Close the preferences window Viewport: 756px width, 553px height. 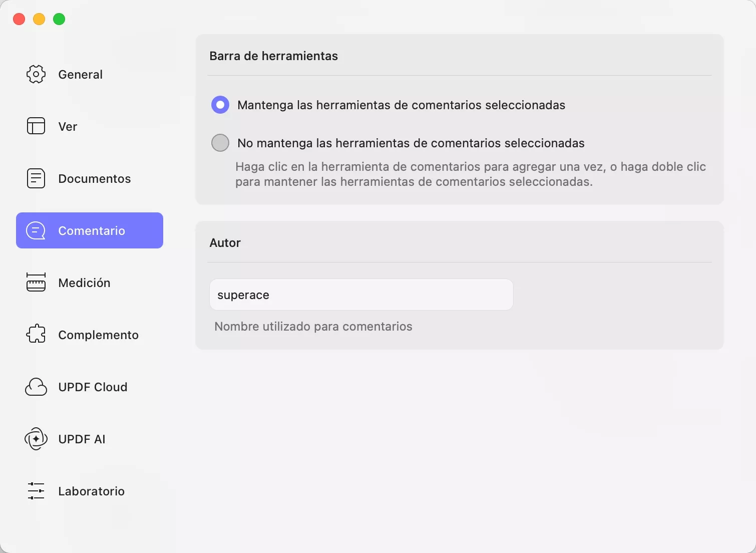tap(19, 19)
